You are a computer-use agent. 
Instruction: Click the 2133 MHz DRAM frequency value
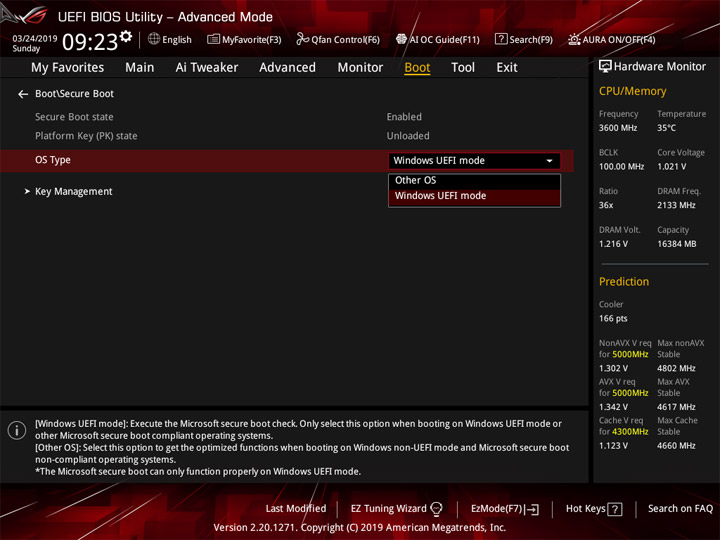pyautogui.click(x=676, y=205)
